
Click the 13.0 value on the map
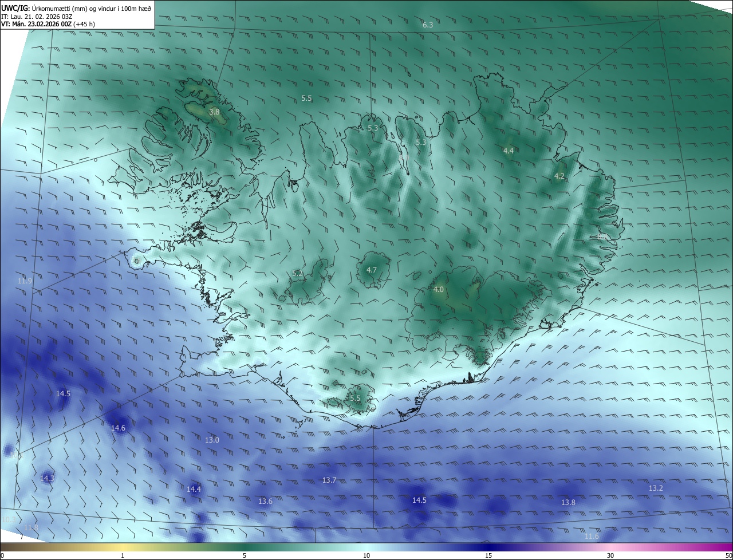[x=212, y=440]
